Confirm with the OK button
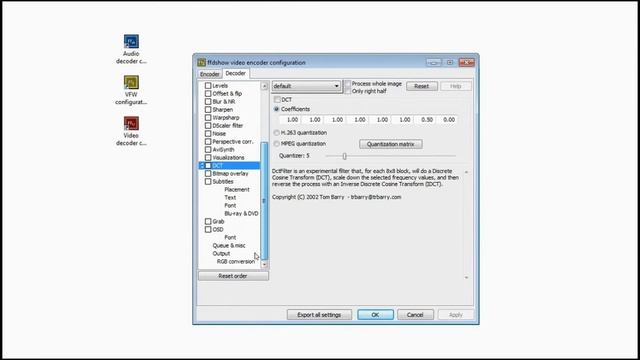Viewport: 640px width, 360px height. tap(375, 315)
